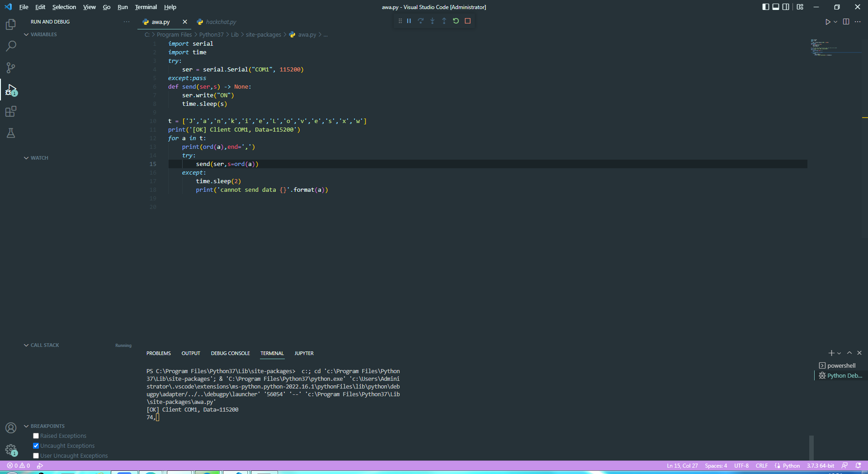Image resolution: width=868 pixels, height=474 pixels.
Task: Switch to DEBUG CONSOLE tab
Action: pos(230,353)
